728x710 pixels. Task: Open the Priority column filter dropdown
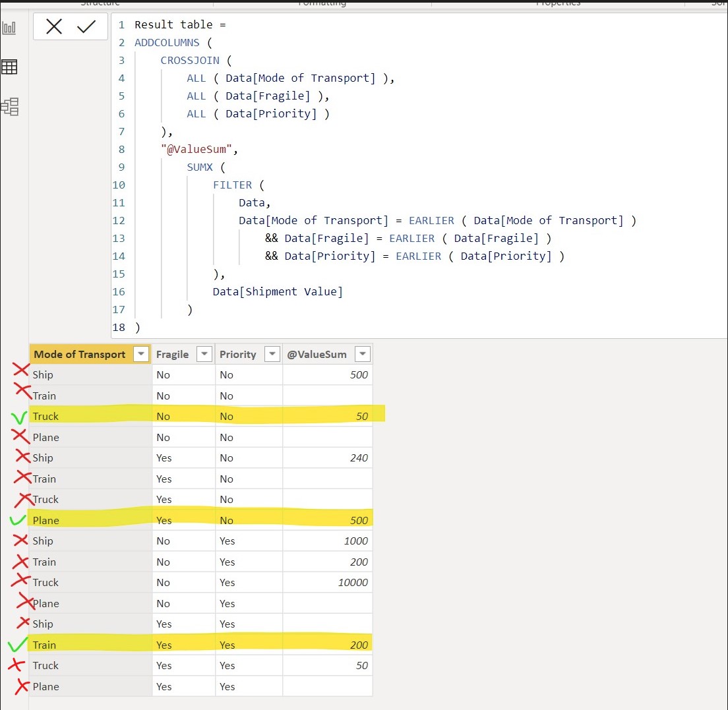click(272, 354)
